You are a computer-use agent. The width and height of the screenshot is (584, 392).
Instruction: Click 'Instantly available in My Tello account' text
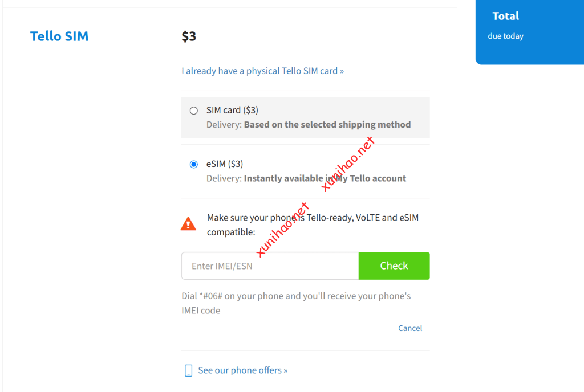tap(325, 178)
